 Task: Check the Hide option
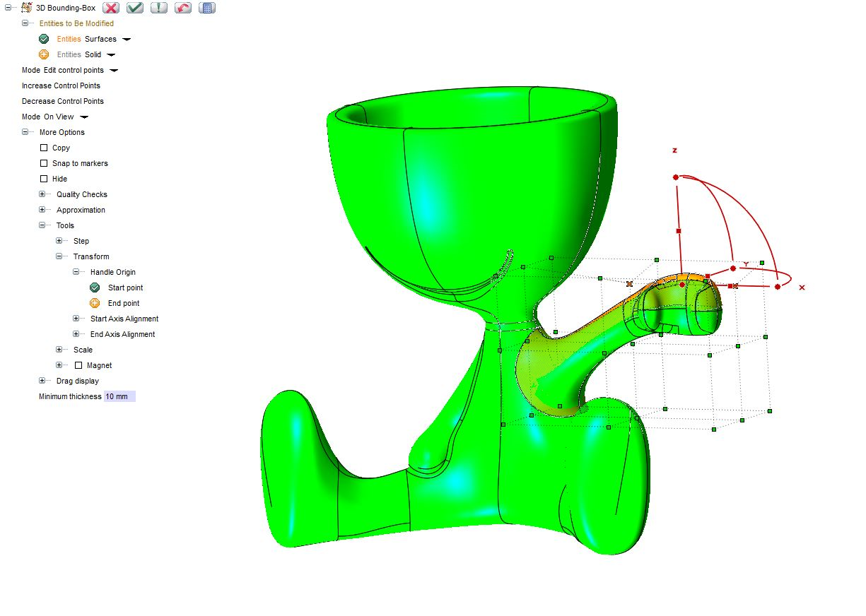pos(44,179)
